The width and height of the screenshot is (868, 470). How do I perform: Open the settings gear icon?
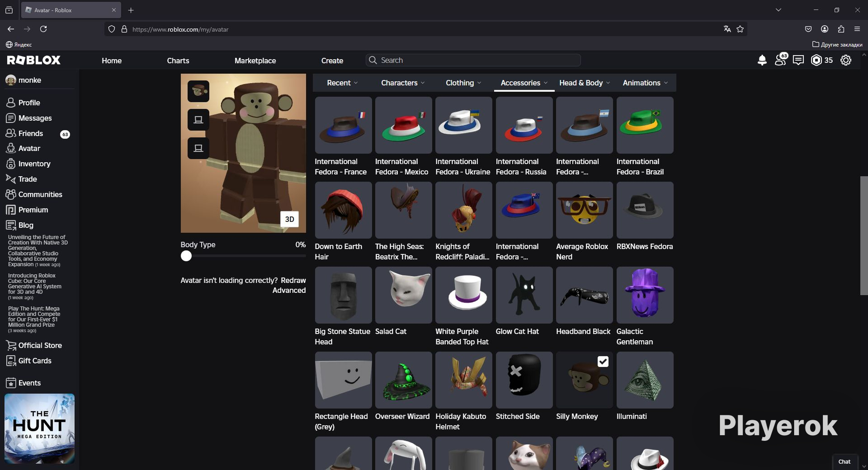pyautogui.click(x=846, y=60)
